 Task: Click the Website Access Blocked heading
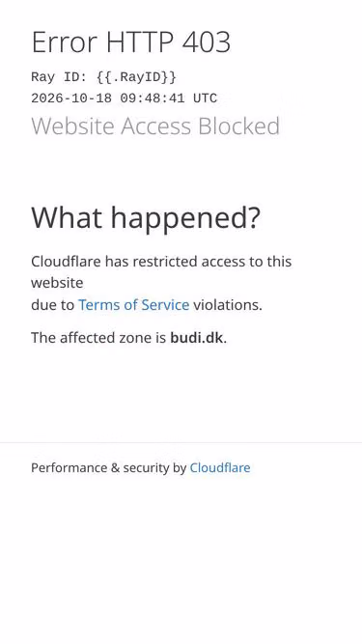tap(155, 126)
